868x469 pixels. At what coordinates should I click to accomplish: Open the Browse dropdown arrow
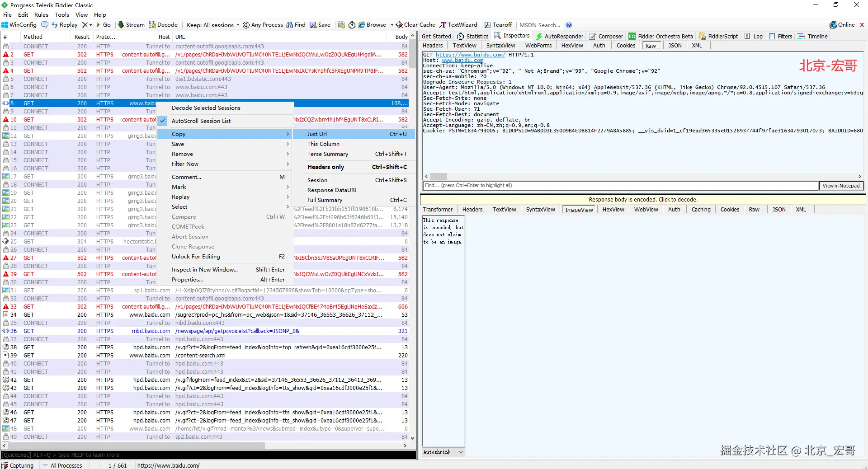pyautogui.click(x=392, y=25)
